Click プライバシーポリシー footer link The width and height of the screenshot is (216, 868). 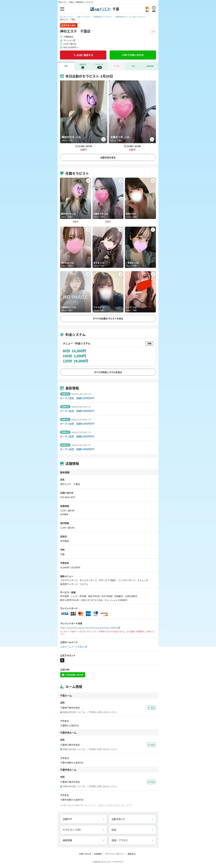coord(115,854)
